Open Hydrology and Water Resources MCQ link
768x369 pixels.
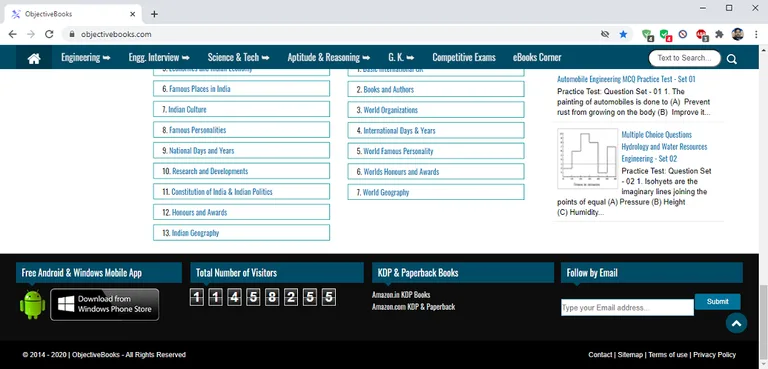(x=664, y=147)
